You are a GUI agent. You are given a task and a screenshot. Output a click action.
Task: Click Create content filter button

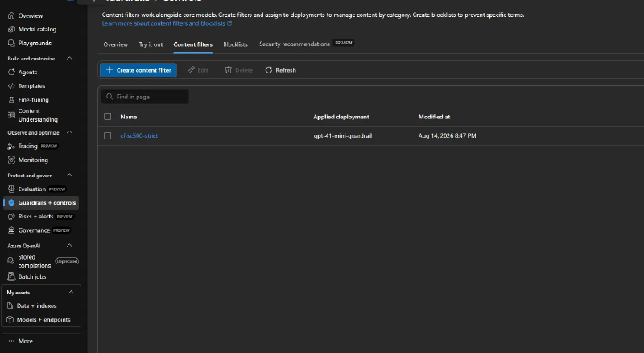(x=138, y=70)
